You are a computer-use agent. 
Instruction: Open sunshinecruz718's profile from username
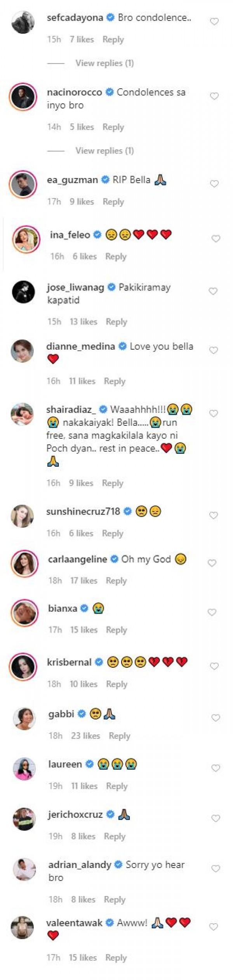[83, 511]
